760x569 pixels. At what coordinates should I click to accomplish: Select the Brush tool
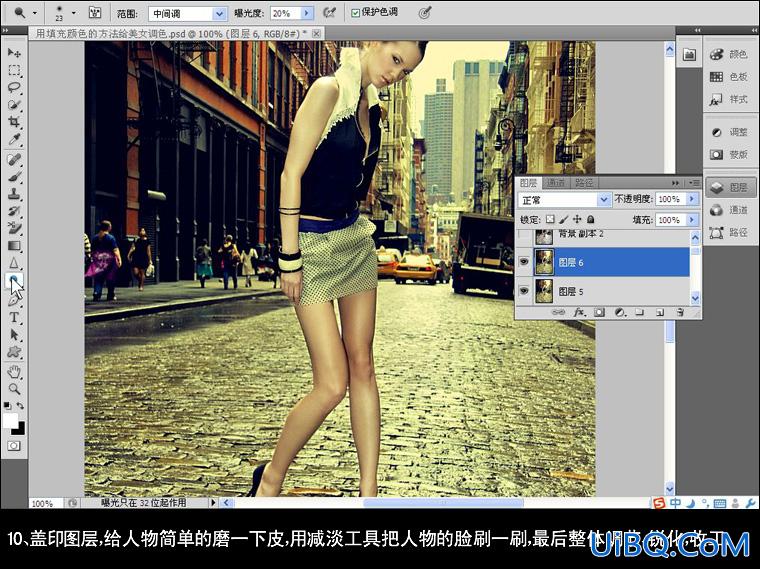(14, 176)
